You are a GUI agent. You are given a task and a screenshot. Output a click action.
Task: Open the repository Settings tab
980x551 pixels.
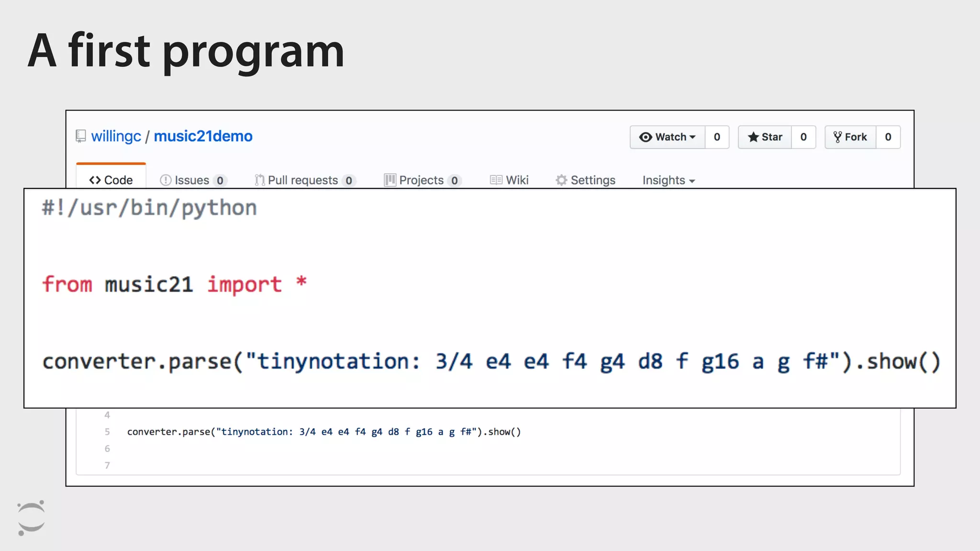click(x=585, y=180)
